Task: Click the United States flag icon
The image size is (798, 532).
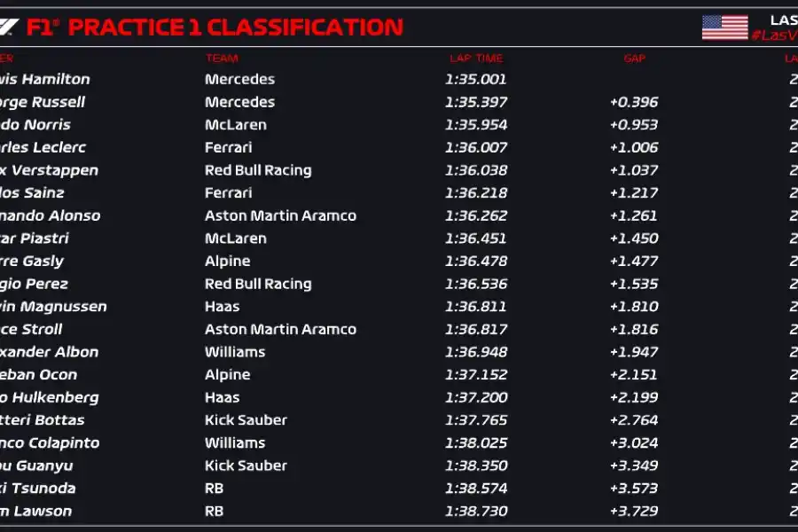Action: (x=724, y=27)
